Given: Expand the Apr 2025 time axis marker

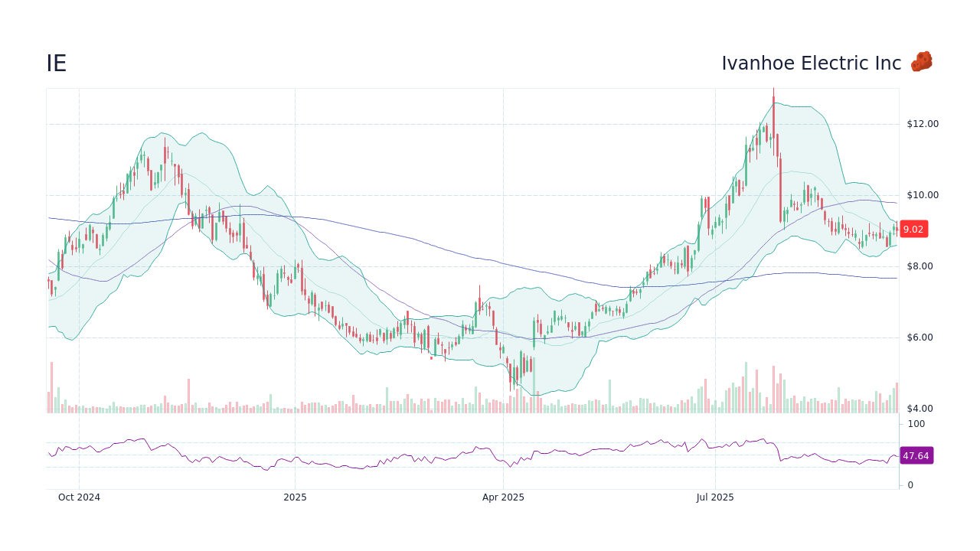Looking at the screenshot, I should coord(503,497).
